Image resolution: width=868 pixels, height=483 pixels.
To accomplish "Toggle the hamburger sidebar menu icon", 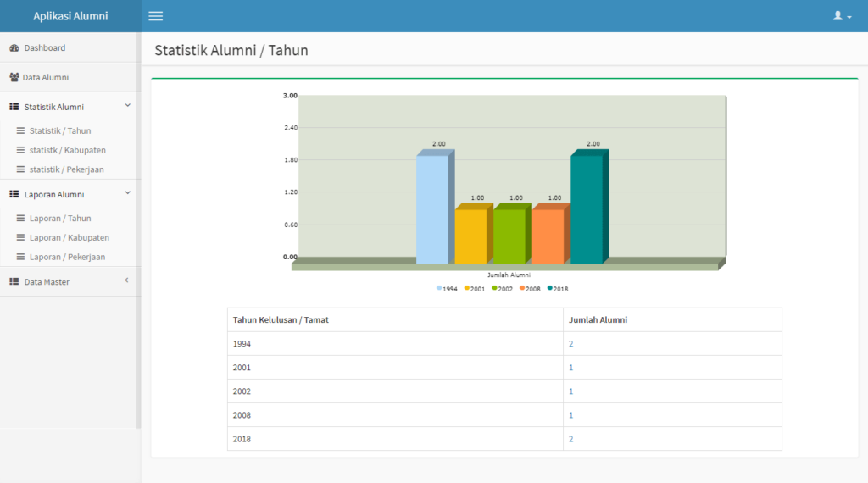I will coord(155,16).
